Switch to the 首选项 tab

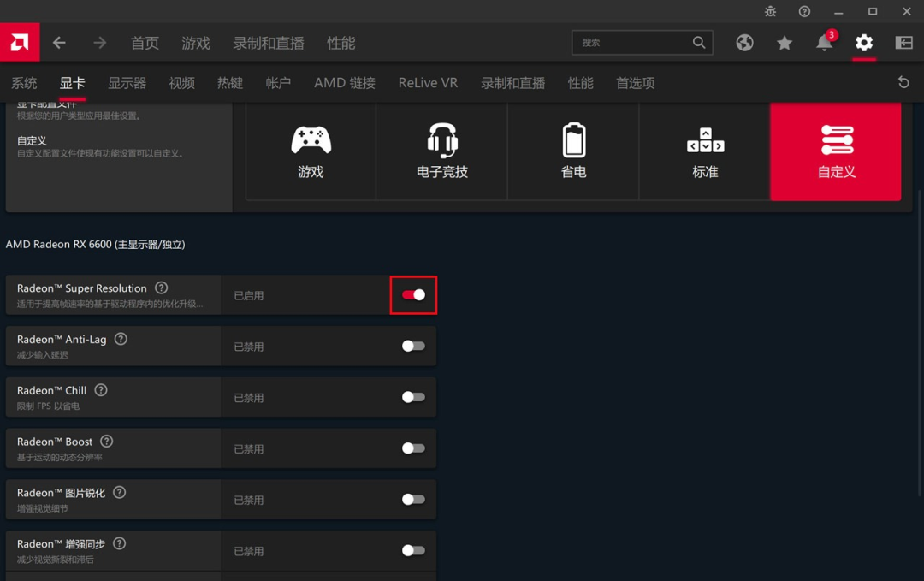click(x=635, y=83)
